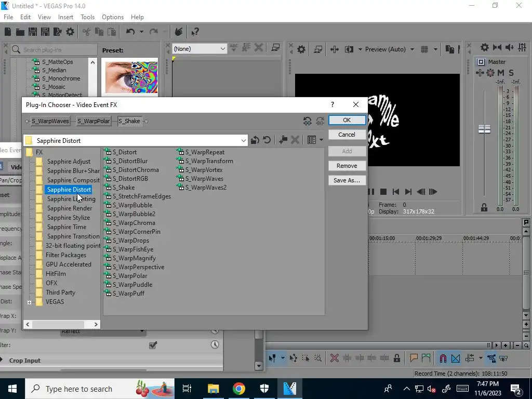Click Previous Frame in preview transport
The image size is (532, 399).
[421, 192]
